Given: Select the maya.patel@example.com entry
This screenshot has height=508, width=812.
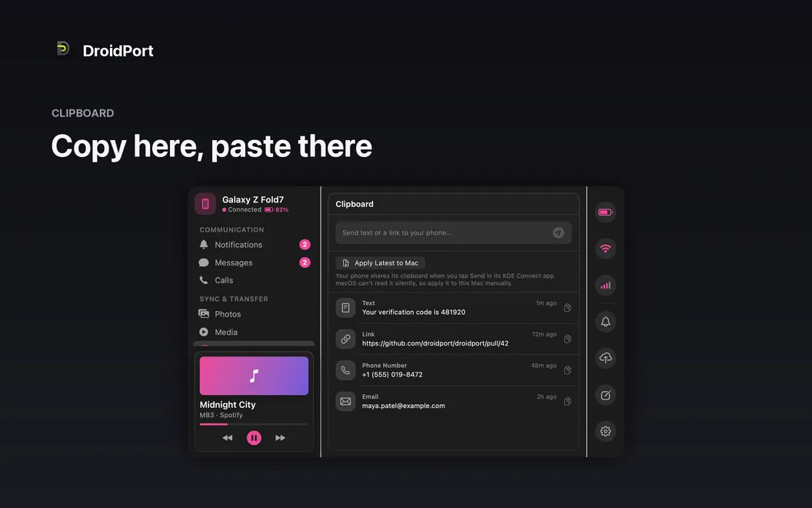Looking at the screenshot, I should [x=404, y=406].
